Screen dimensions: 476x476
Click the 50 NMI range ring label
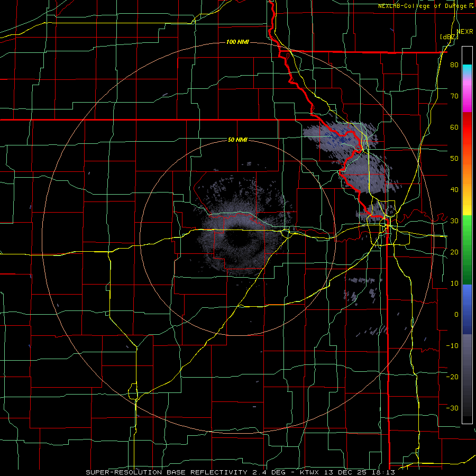tap(237, 140)
